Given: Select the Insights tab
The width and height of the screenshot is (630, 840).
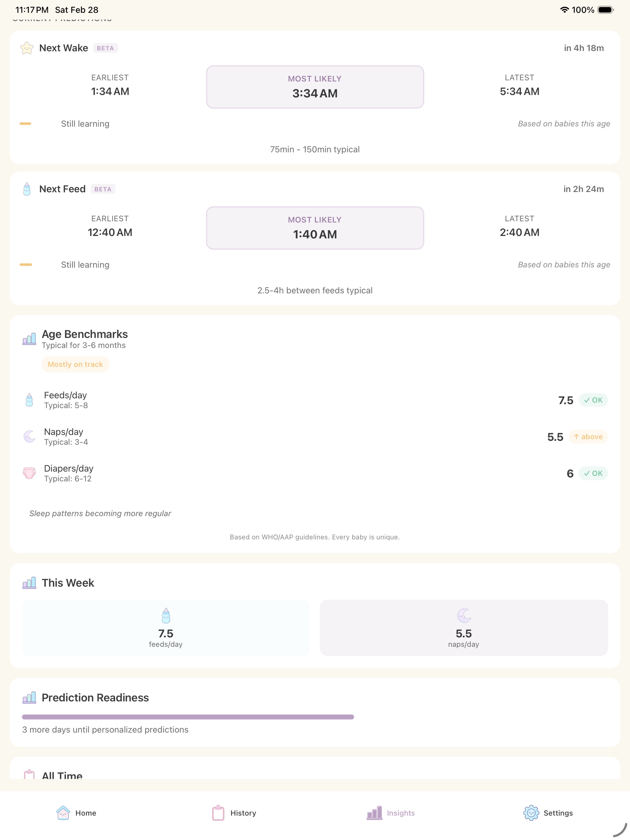Looking at the screenshot, I should 391,813.
